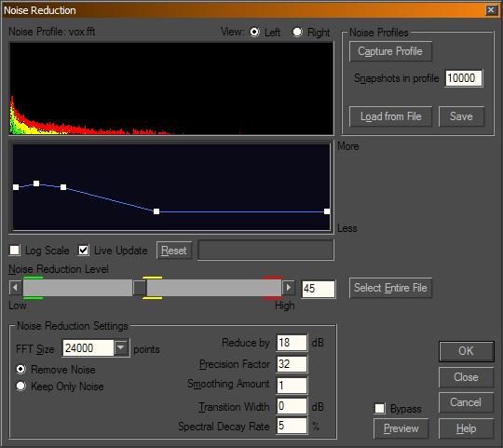Switch the view to the Right channel
This screenshot has height=448, width=503.
point(297,32)
